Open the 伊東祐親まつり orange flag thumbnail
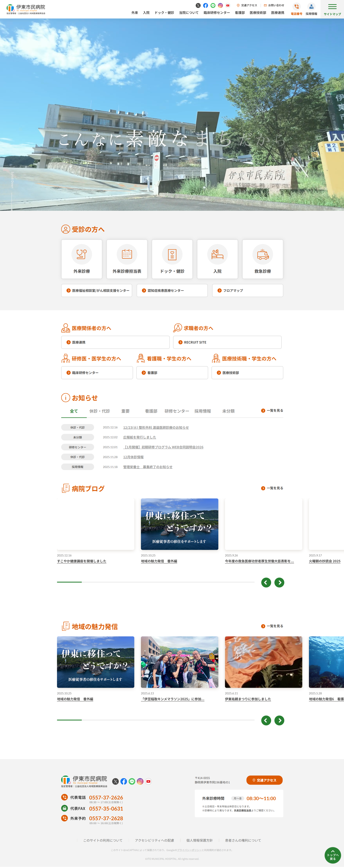344x868 pixels. (x=263, y=662)
